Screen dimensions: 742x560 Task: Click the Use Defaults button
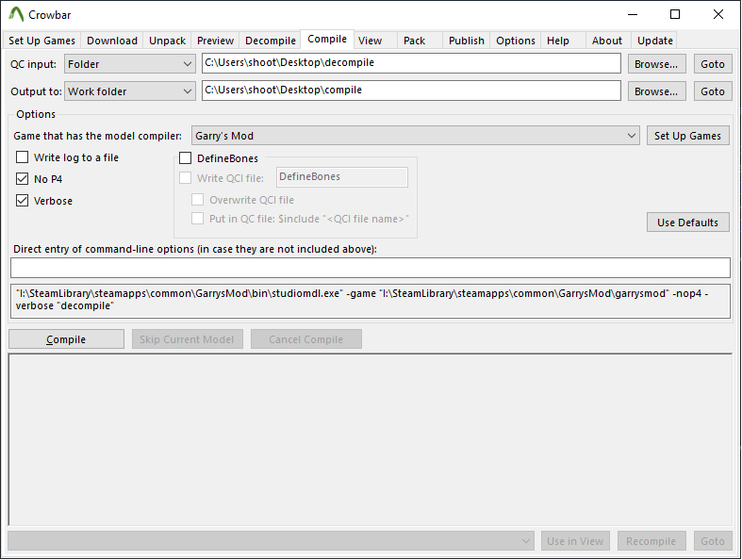tap(687, 222)
